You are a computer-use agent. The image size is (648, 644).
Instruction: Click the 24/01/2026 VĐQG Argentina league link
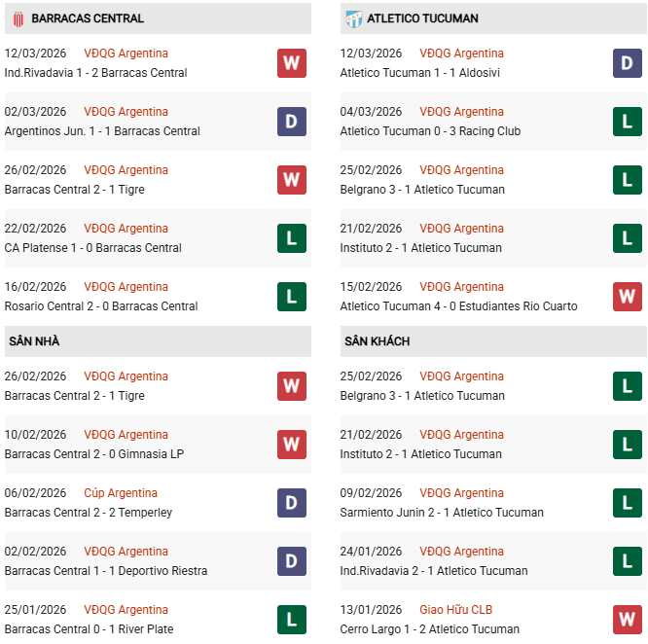[461, 552]
